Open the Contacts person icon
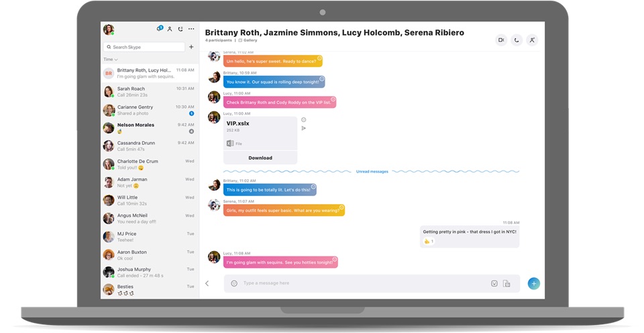 170,29
